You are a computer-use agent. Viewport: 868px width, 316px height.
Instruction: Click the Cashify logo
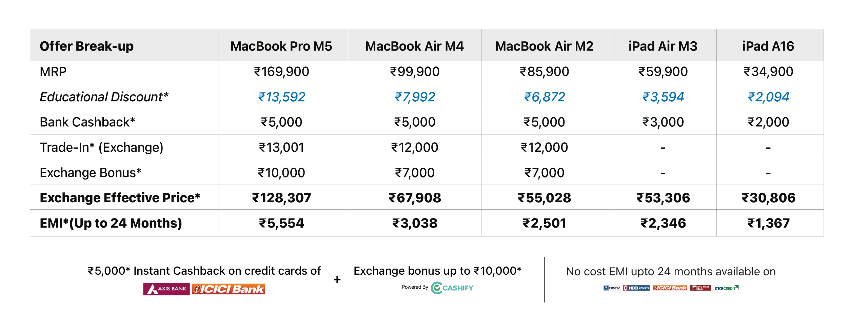coord(452,288)
